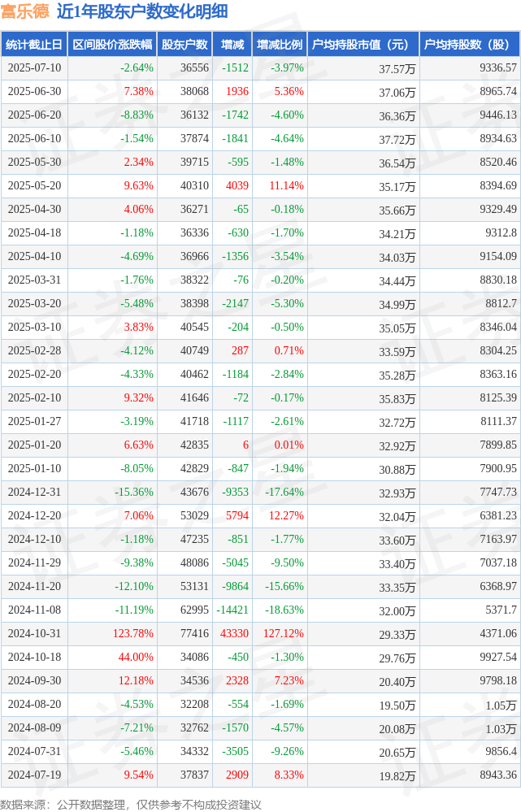521x812 pixels.
Task: Click the 统计截止日 column header
Action: (x=33, y=45)
